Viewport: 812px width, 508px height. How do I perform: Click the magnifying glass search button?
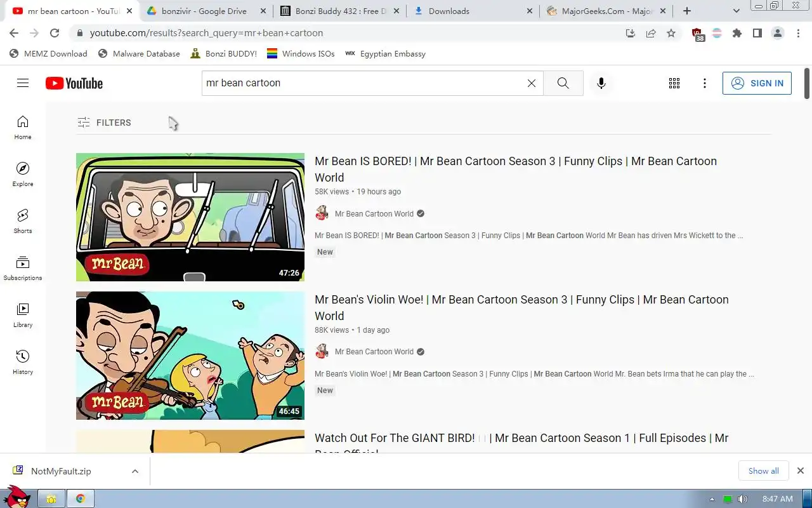563,83
